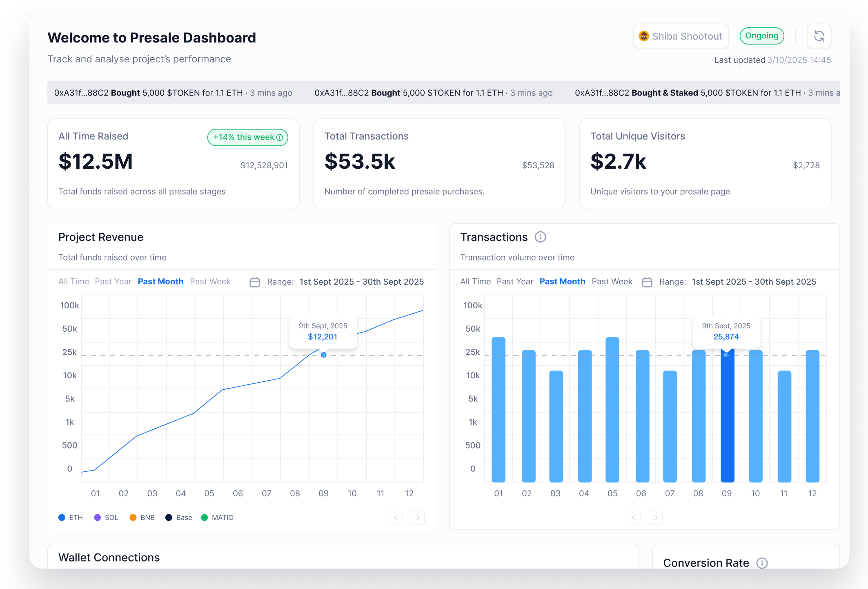Click the Bought & Staked ticker entry

click(707, 93)
